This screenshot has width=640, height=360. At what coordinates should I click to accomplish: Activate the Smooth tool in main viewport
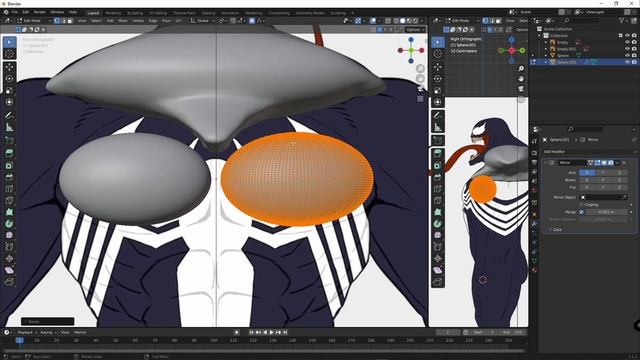point(9,235)
